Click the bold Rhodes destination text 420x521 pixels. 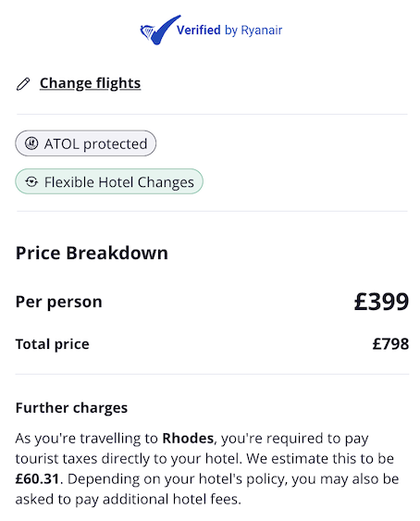pos(188,439)
